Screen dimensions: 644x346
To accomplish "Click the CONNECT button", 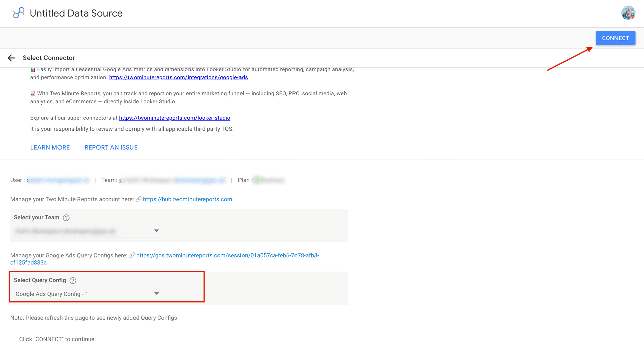I will [615, 38].
